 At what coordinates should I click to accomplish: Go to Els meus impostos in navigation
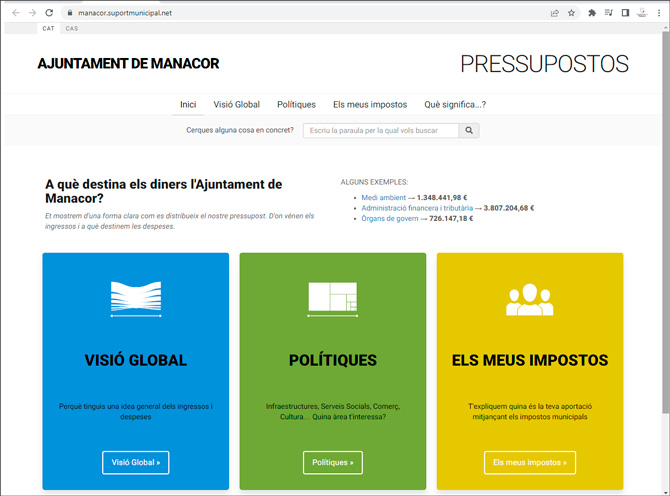pyautogui.click(x=369, y=105)
